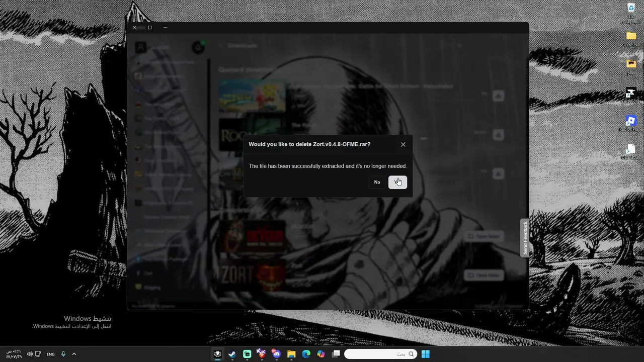The height and width of the screenshot is (362, 644).
Task: Select the yellow folder below Recycle Bin
Action: click(631, 39)
